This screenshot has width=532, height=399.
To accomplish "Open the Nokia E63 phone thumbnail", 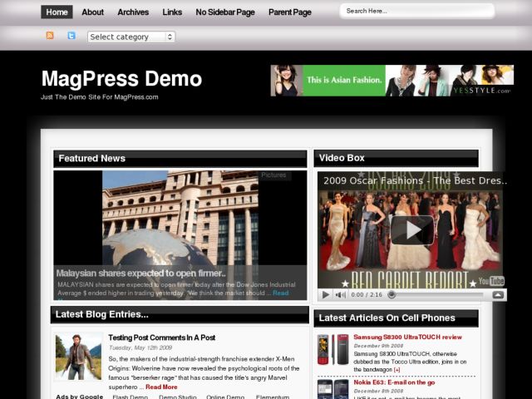I will (332, 389).
